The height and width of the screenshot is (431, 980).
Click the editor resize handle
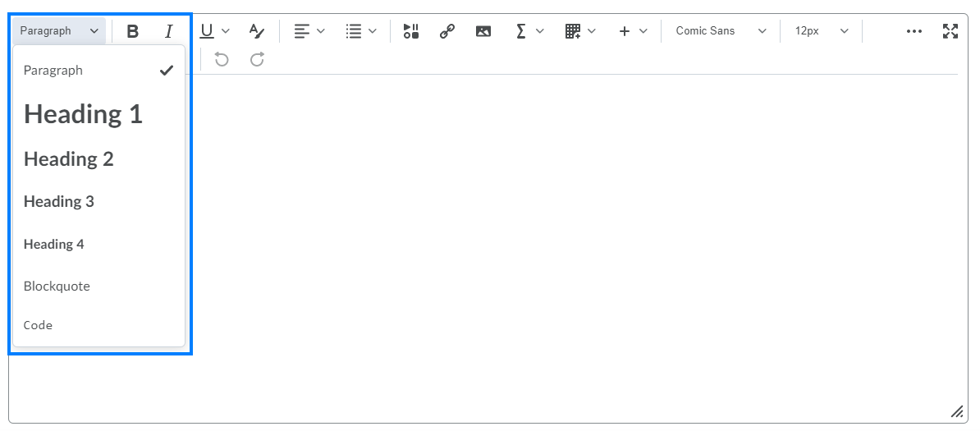(956, 411)
